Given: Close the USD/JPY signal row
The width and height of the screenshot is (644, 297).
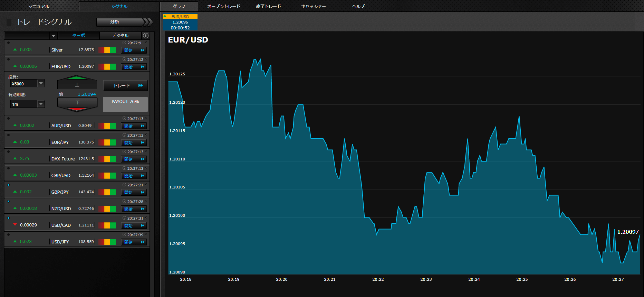Looking at the screenshot, I should tap(146, 234).
